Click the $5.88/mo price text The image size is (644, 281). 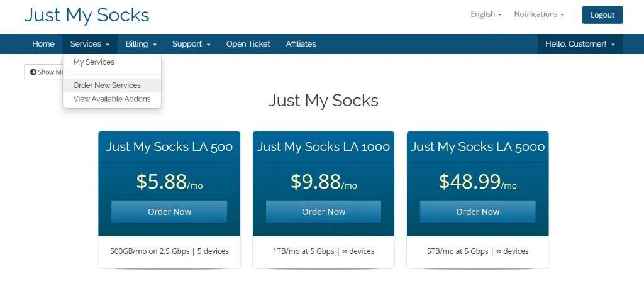click(169, 182)
